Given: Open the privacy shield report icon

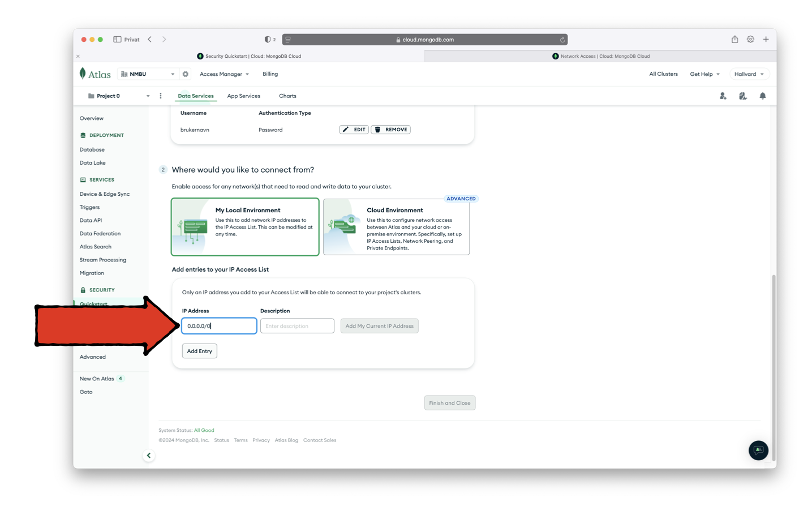Looking at the screenshot, I should pyautogui.click(x=268, y=40).
